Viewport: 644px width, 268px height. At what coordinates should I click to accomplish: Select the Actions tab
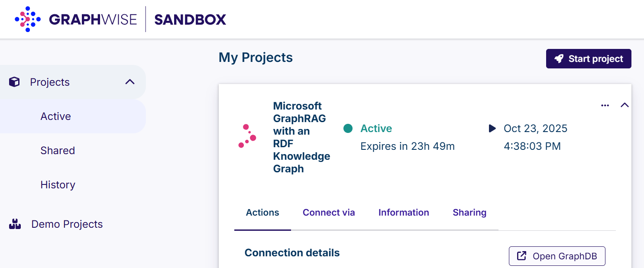tap(262, 213)
